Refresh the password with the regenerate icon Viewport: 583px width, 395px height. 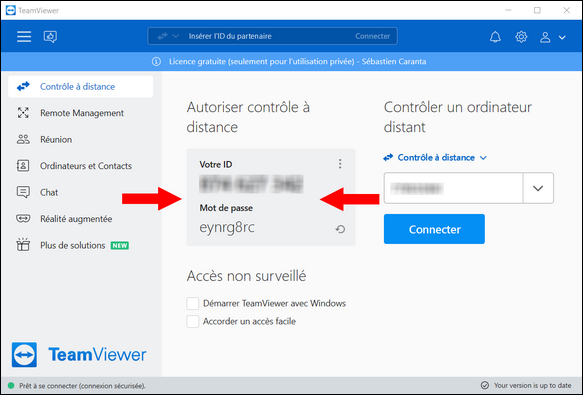click(340, 229)
